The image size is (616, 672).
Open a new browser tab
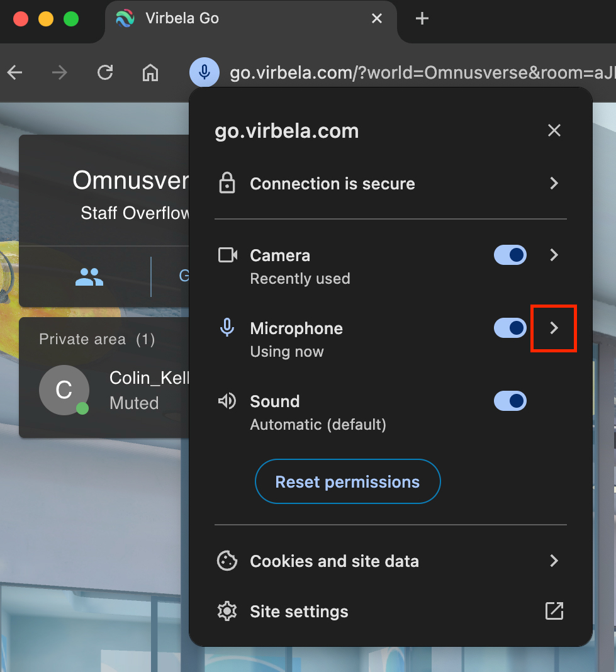[422, 19]
